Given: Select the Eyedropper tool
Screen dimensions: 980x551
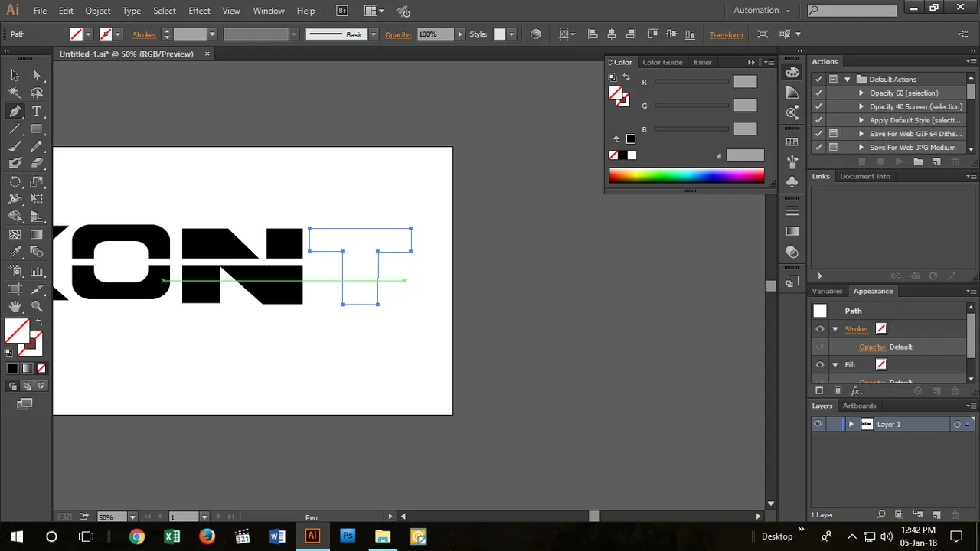Looking at the screenshot, I should click(x=15, y=252).
